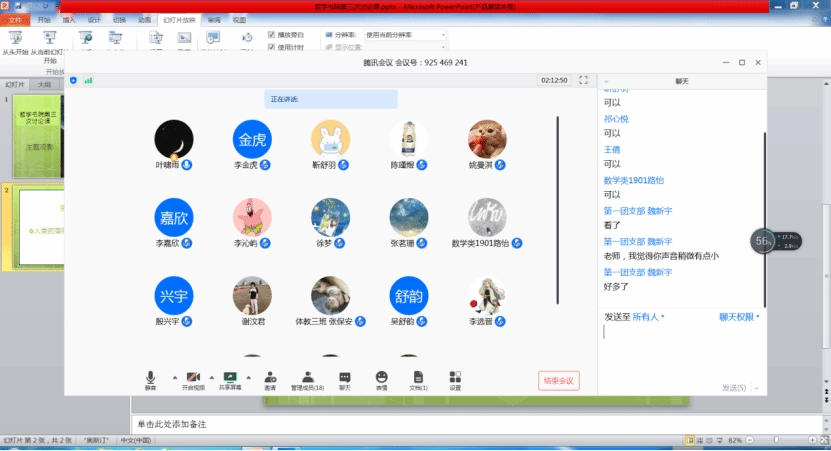
Task: Turn on the video camera
Action: pyautogui.click(x=193, y=379)
